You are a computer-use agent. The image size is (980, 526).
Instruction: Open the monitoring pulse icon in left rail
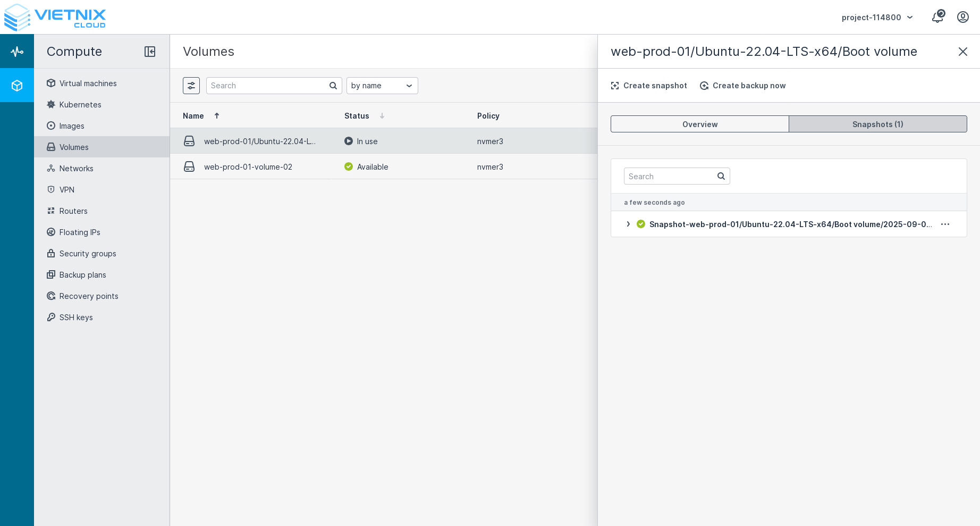[x=17, y=52]
